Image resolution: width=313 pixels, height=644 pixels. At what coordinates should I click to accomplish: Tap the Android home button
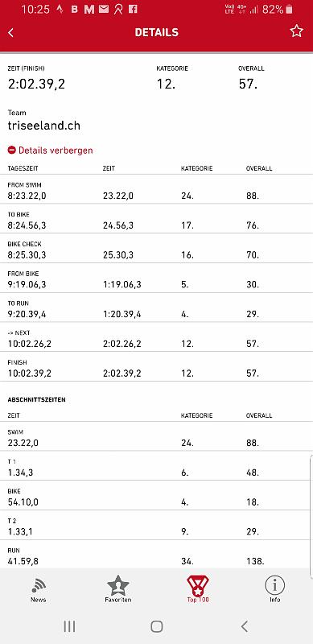(156, 626)
